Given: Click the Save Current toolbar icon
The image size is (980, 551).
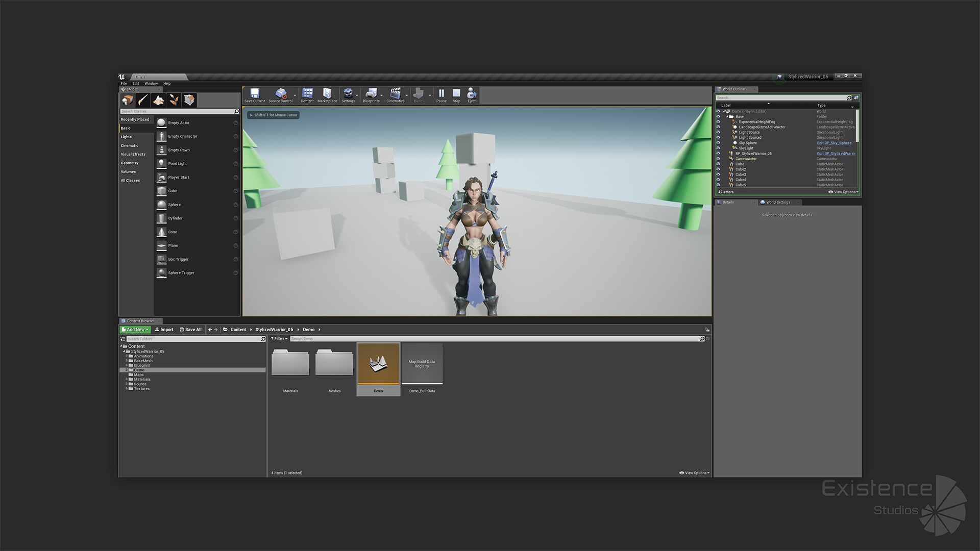Looking at the screenshot, I should (254, 95).
